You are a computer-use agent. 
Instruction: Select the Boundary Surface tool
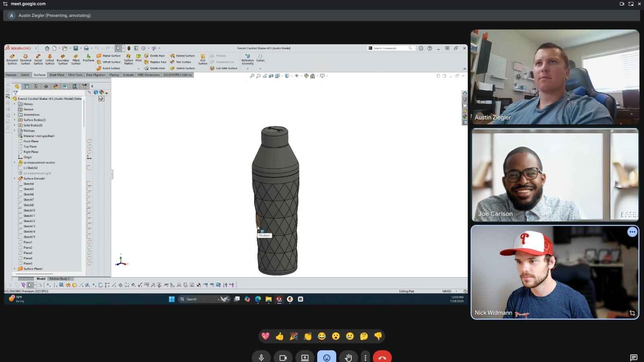(63, 59)
